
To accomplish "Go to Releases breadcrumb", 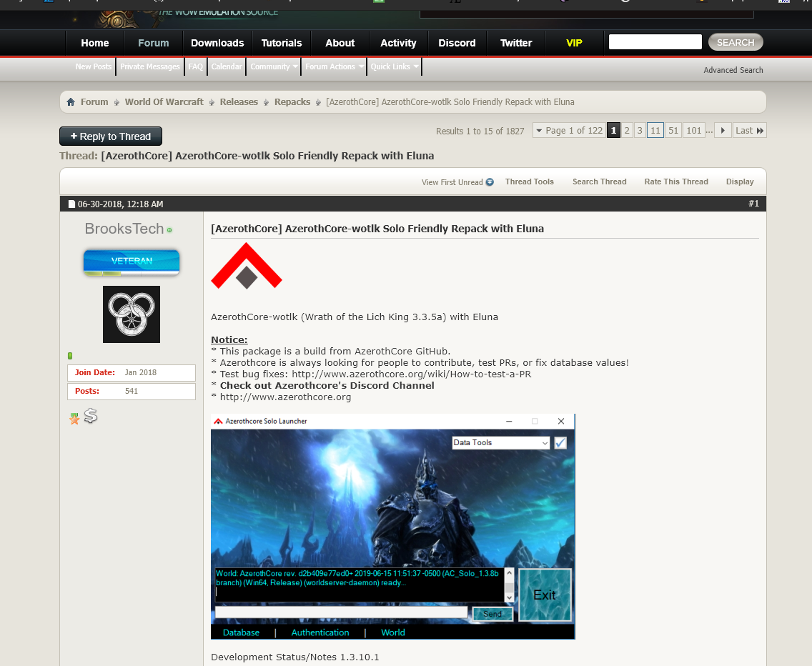I will click(x=239, y=102).
